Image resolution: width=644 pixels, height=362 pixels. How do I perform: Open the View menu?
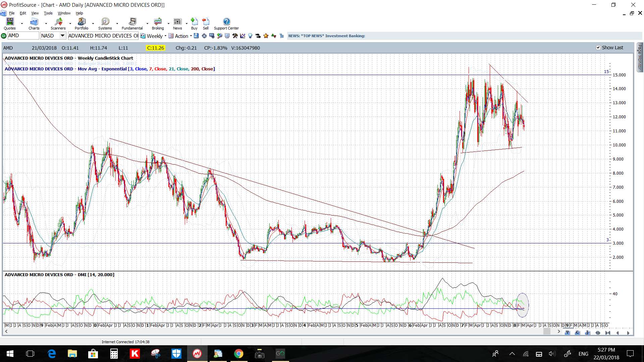[x=35, y=13]
